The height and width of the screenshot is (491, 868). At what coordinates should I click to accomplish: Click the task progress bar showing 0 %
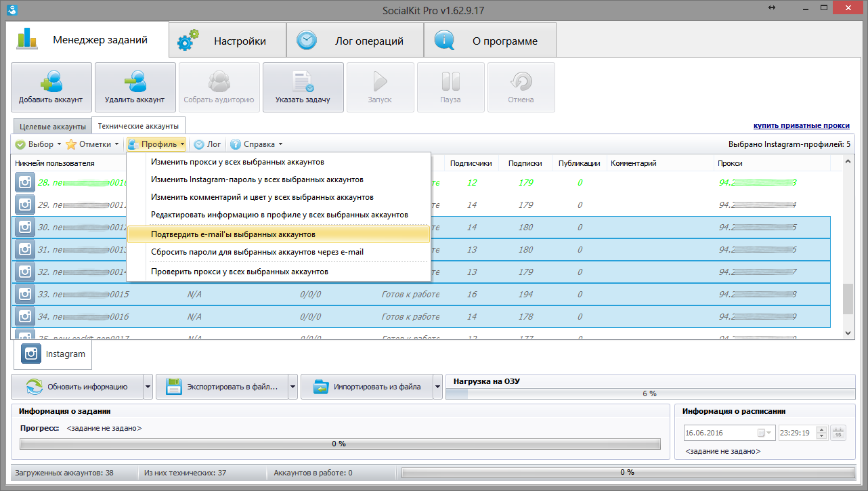click(x=340, y=444)
